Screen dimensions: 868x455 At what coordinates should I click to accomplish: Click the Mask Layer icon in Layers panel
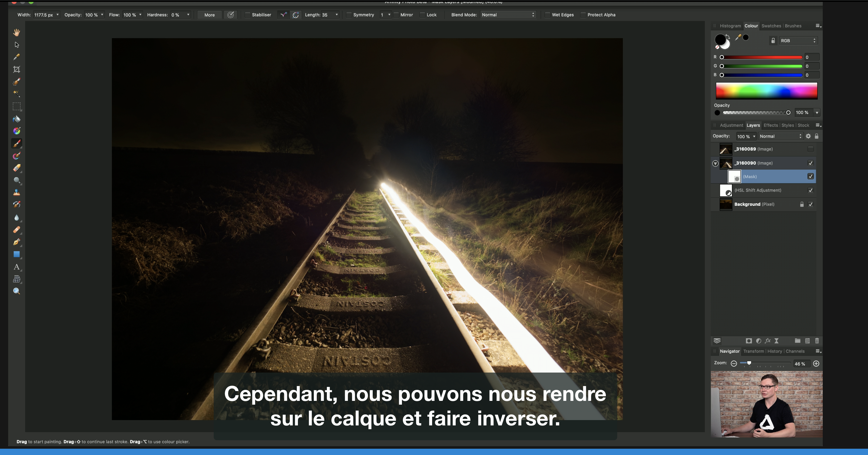pos(749,341)
